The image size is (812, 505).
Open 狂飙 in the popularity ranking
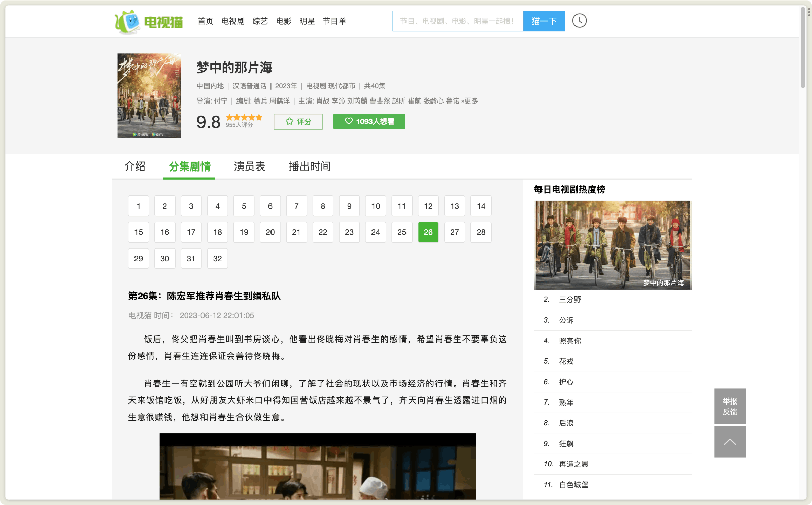[x=566, y=444]
